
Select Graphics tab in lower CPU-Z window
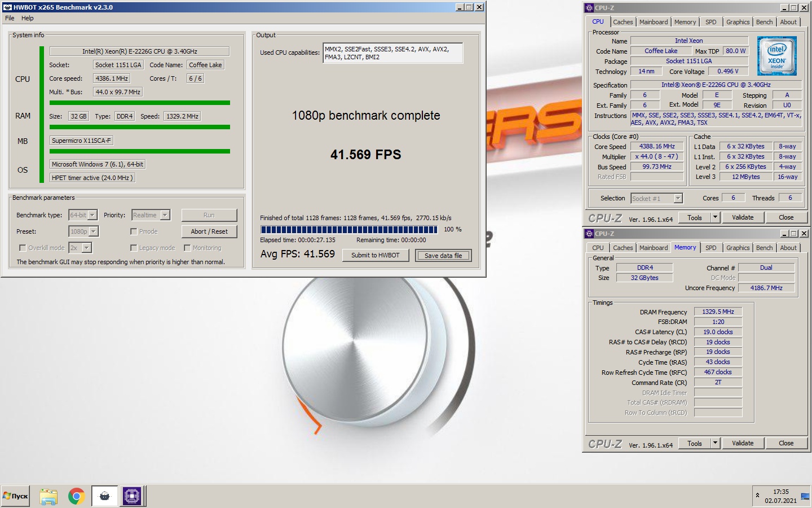tap(738, 248)
